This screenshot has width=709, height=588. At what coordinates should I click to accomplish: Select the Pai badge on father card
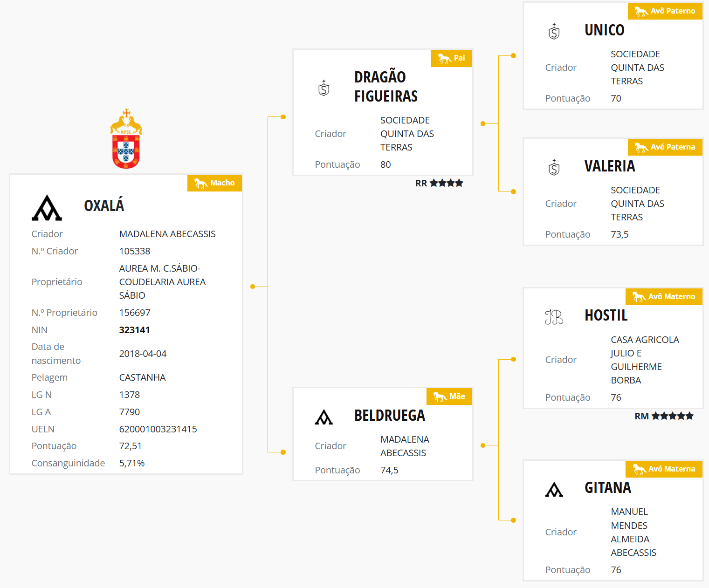pos(451,58)
